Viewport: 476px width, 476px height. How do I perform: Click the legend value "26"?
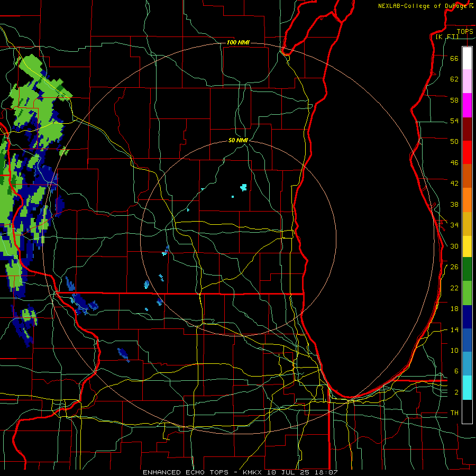pos(454,267)
